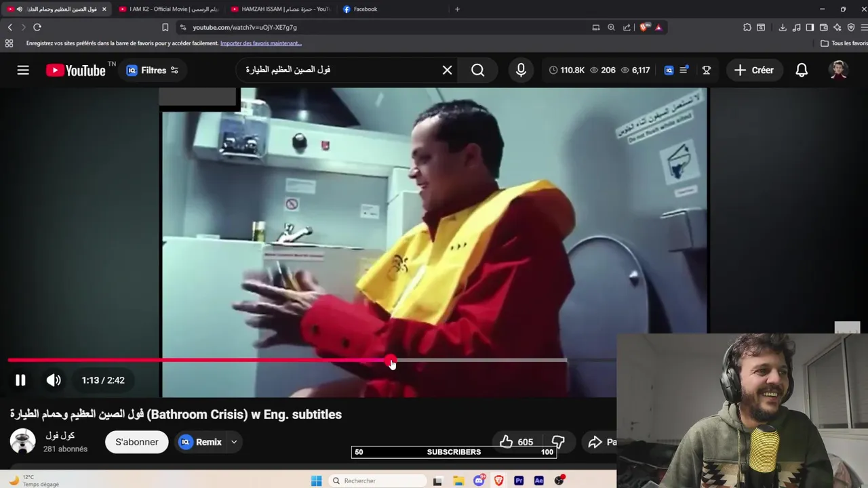This screenshot has width=868, height=488.
Task: Dislike the video with thumbs-down
Action: [558, 442]
